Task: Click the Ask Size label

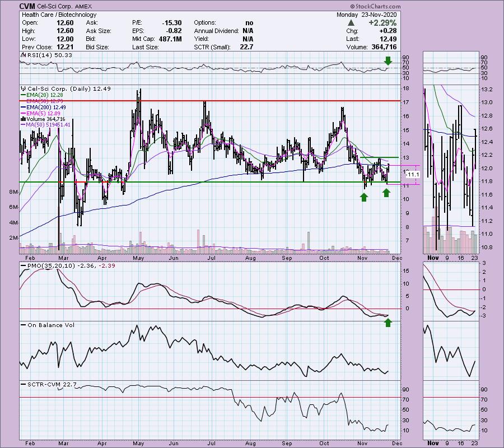Action: point(99,31)
